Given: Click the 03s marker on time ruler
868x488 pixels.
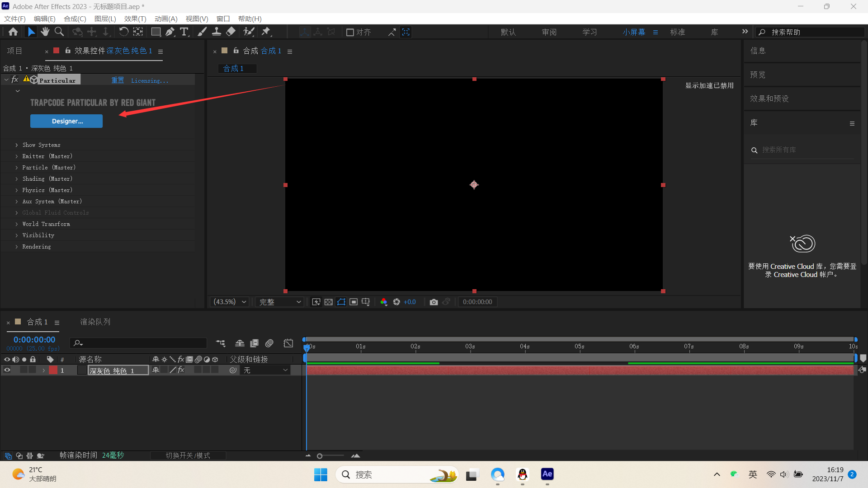Looking at the screenshot, I should pyautogui.click(x=470, y=347).
